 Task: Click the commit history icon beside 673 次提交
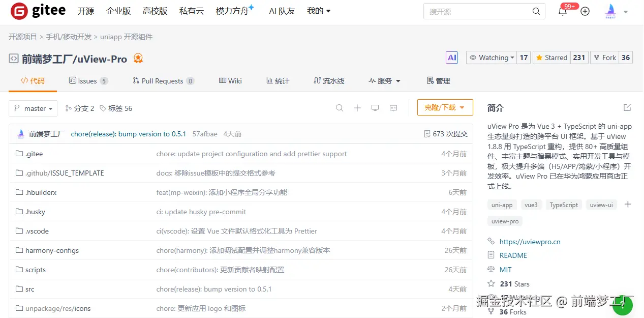[427, 134]
